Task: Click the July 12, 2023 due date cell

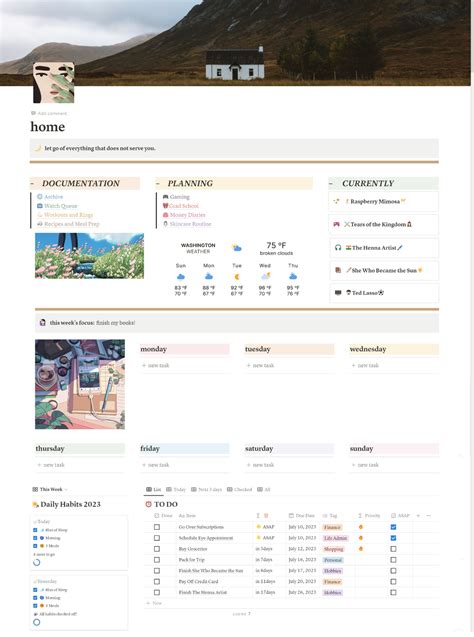Action: (302, 549)
